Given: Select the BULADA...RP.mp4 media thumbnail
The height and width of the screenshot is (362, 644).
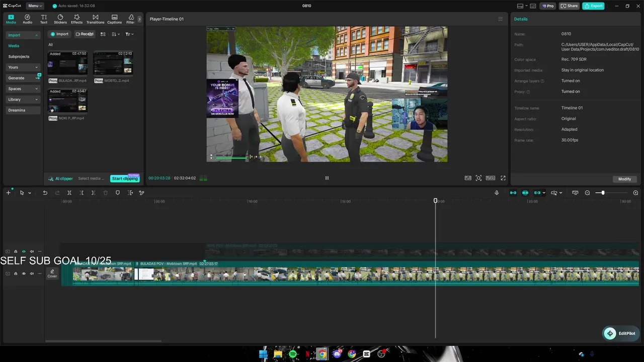Looking at the screenshot, I should pos(67,63).
